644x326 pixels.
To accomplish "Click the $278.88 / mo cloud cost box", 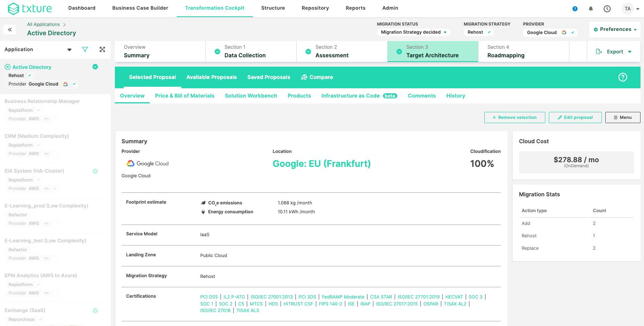I will tap(576, 162).
